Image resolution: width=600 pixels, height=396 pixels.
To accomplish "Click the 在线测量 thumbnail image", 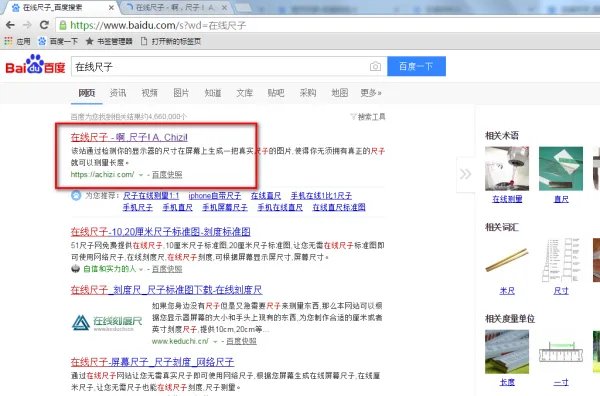I will pos(507,169).
